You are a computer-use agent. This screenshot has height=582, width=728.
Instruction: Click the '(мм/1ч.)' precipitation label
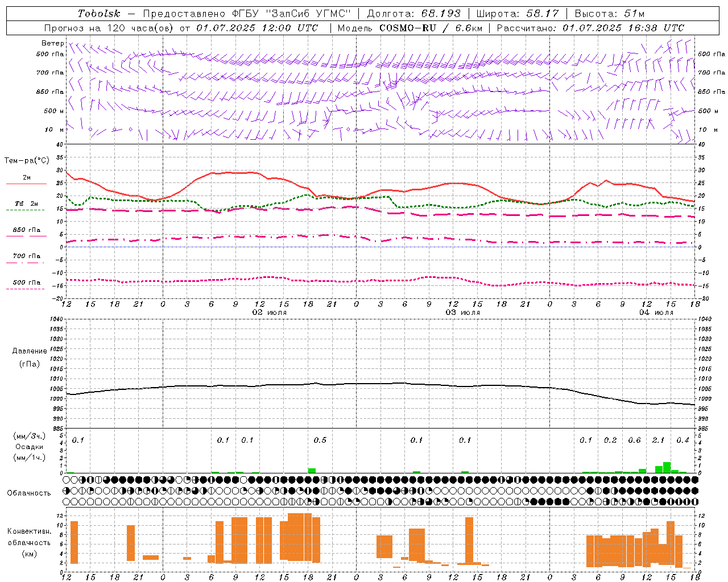click(x=29, y=457)
